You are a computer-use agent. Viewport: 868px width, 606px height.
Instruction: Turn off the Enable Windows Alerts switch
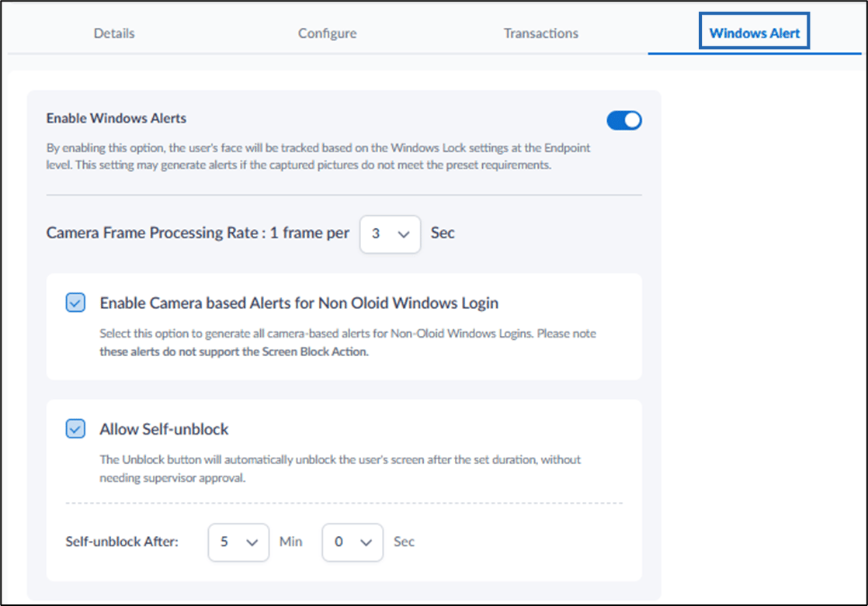click(624, 120)
